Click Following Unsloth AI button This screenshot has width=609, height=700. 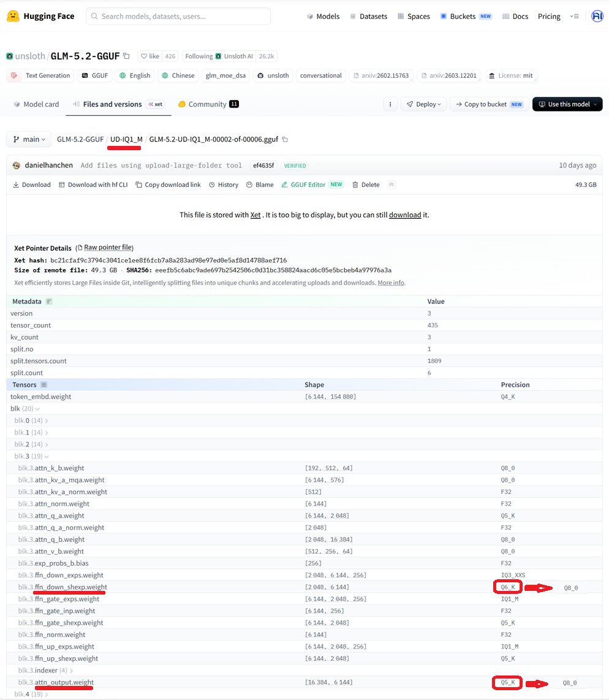point(219,56)
